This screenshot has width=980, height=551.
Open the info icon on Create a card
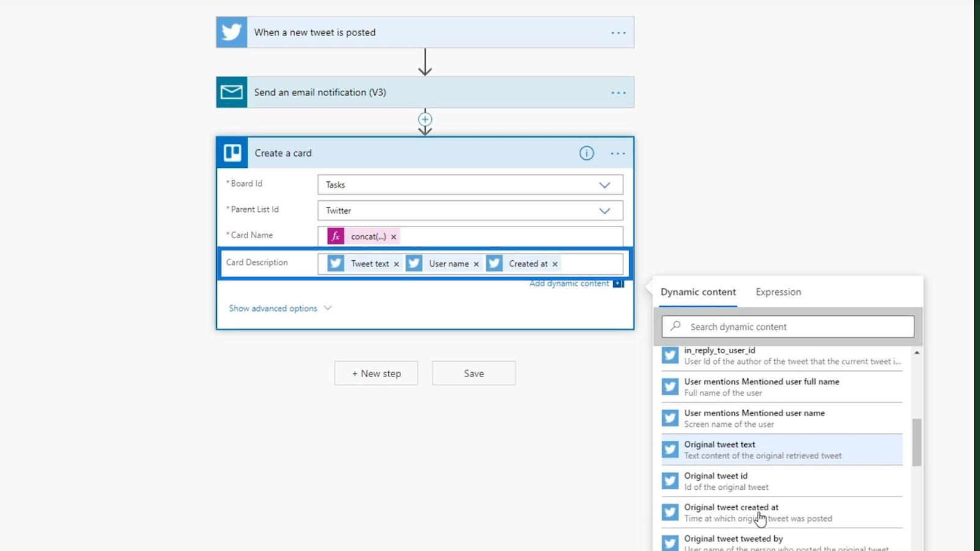586,153
